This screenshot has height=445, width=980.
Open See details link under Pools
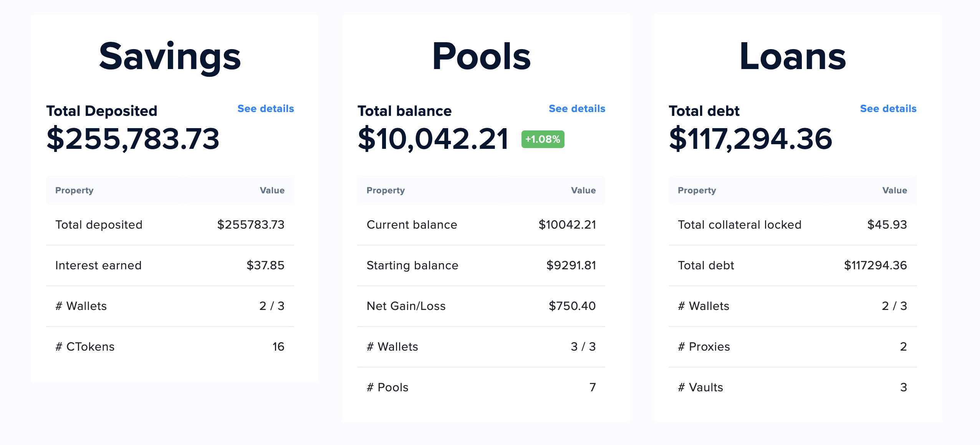tap(577, 109)
